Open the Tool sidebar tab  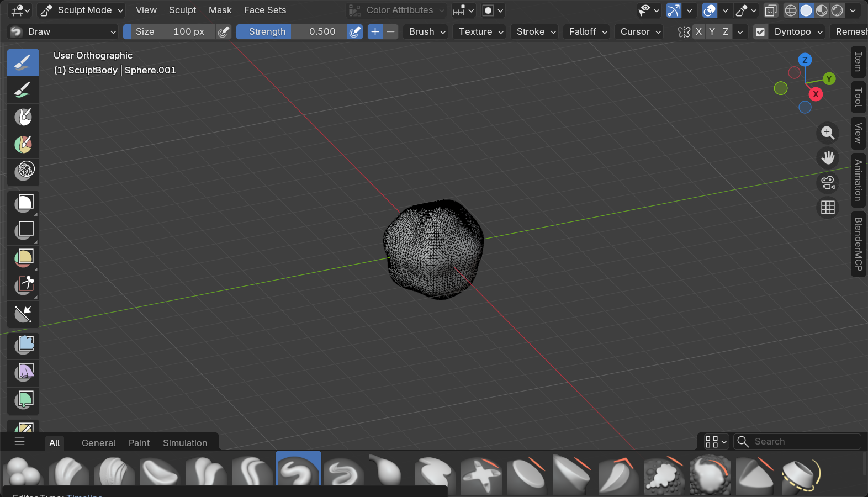pyautogui.click(x=859, y=97)
